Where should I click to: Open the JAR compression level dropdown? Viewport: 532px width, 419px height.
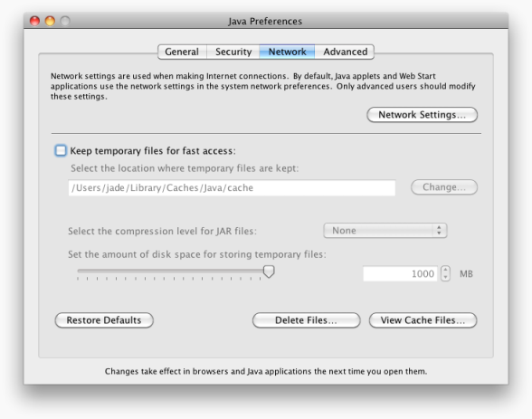click(385, 231)
